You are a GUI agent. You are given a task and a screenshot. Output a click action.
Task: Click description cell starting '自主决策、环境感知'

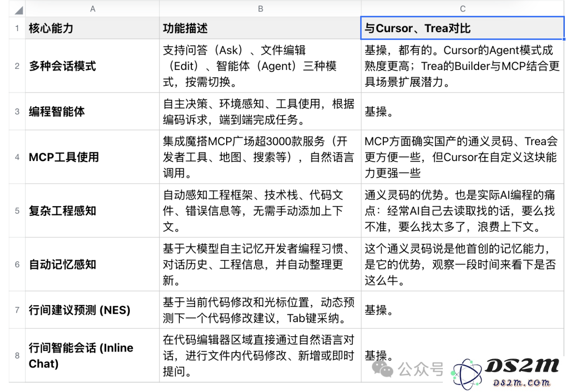coord(260,111)
